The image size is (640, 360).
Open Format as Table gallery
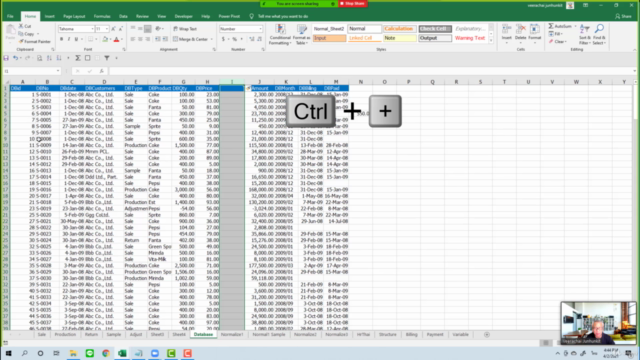[x=302, y=35]
